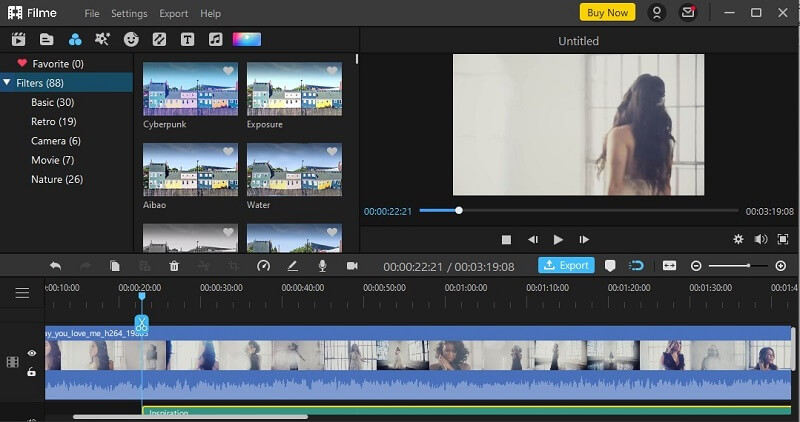Select the Water filter thumbnail
The image size is (800, 422).
(x=294, y=169)
